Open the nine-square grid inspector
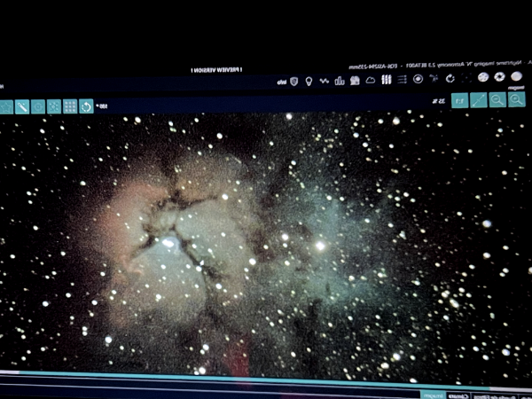 point(70,106)
